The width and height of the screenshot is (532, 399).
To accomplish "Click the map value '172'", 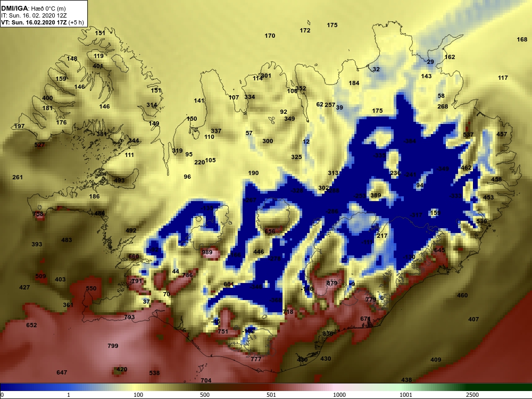I will (305, 30).
